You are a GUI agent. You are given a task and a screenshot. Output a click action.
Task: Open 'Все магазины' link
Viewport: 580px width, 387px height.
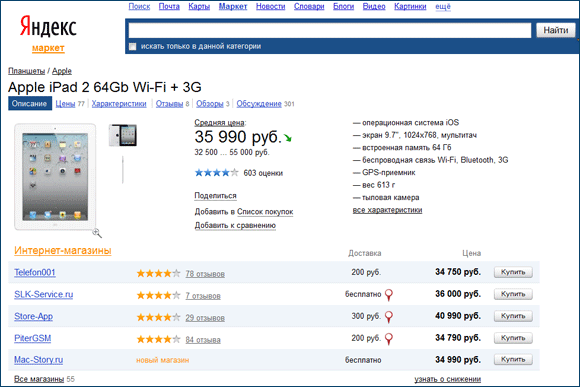(x=39, y=379)
